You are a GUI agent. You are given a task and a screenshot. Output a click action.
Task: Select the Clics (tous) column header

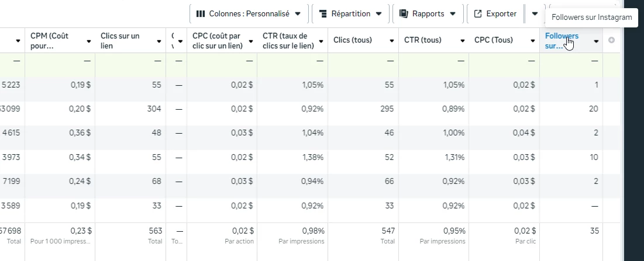pyautogui.click(x=353, y=40)
